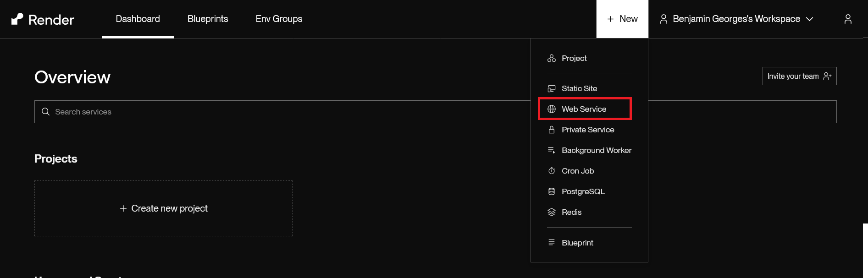The height and width of the screenshot is (278, 868).
Task: Click the Invite your team button
Action: coord(799,76)
